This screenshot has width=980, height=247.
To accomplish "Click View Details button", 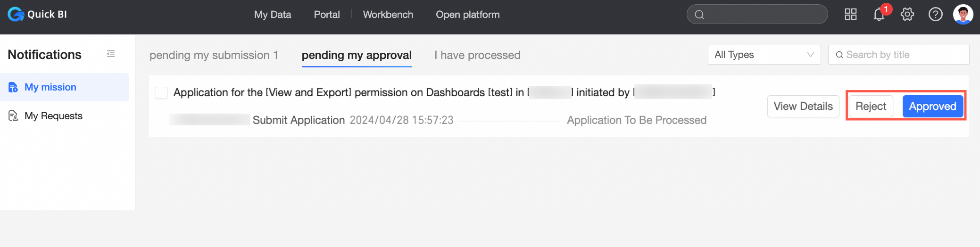I will 803,107.
